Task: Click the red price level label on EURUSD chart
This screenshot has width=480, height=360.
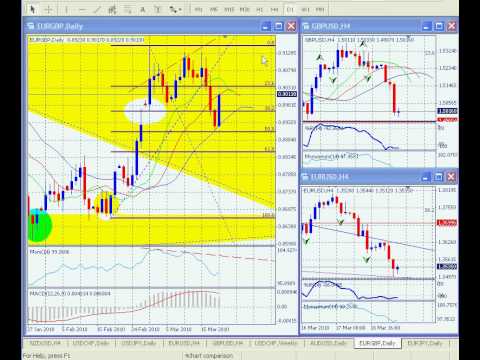Action: (447, 223)
